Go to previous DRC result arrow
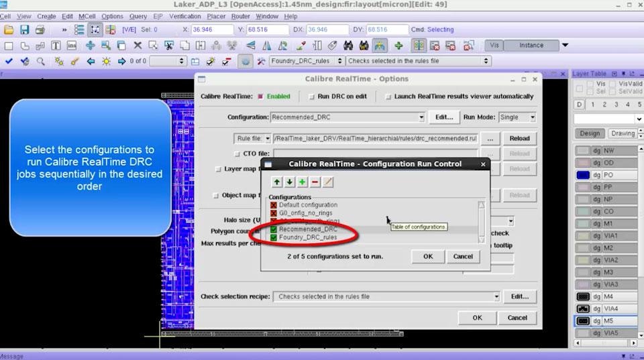644x360 pixels. point(91,61)
